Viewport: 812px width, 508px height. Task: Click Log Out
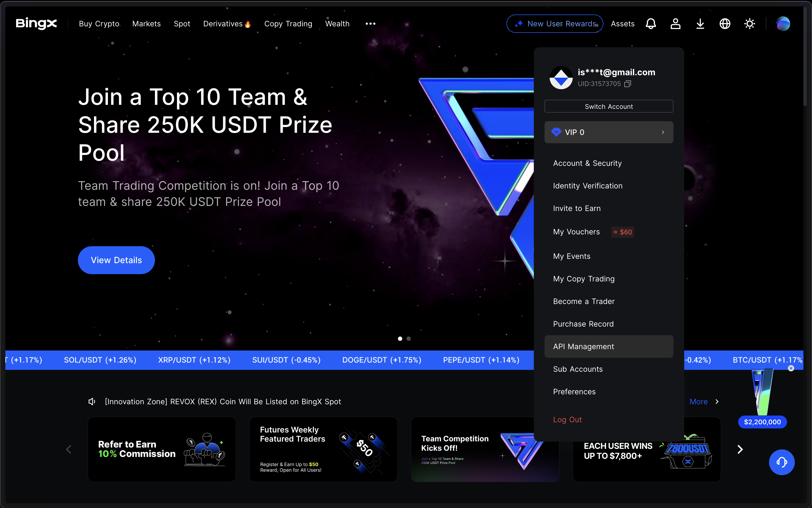pyautogui.click(x=567, y=419)
